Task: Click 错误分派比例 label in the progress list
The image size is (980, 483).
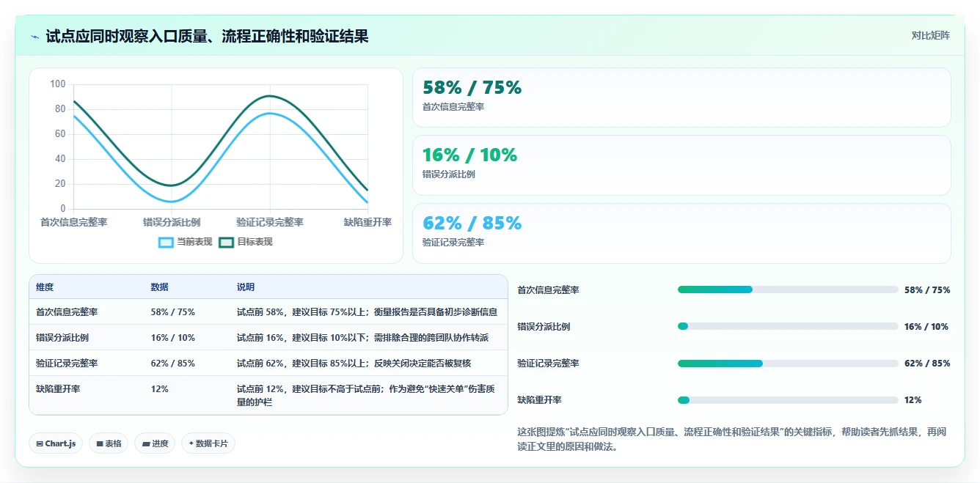Action: point(544,327)
